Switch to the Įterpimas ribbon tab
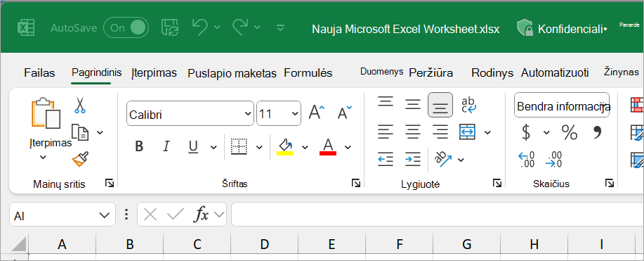This screenshot has width=644, height=261. (154, 73)
